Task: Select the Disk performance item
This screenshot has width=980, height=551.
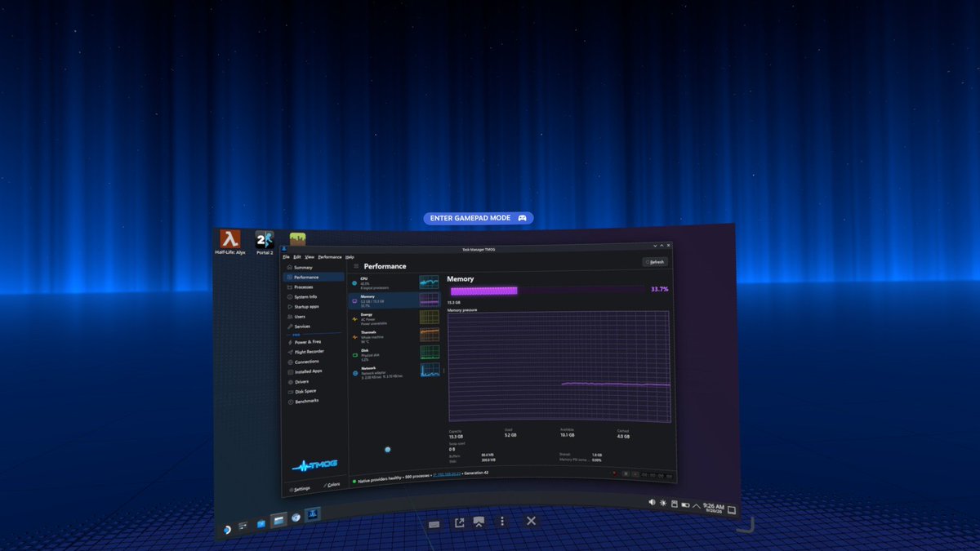Action: (395, 353)
